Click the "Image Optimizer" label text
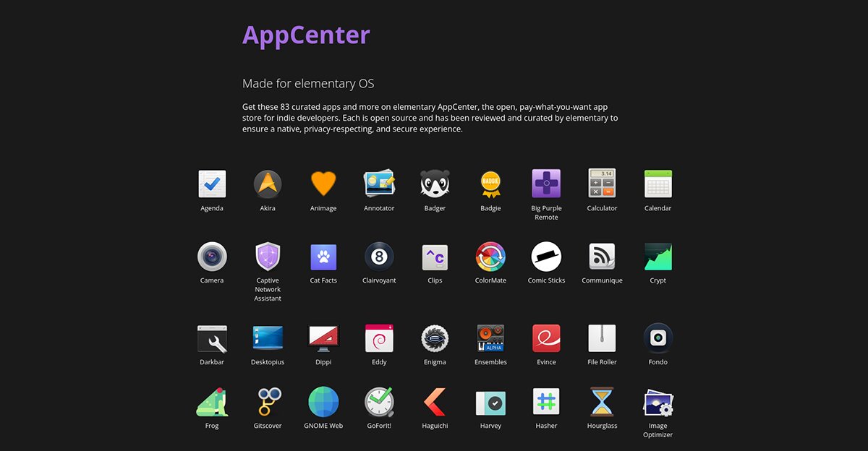The width and height of the screenshot is (868, 451). pyautogui.click(x=658, y=430)
